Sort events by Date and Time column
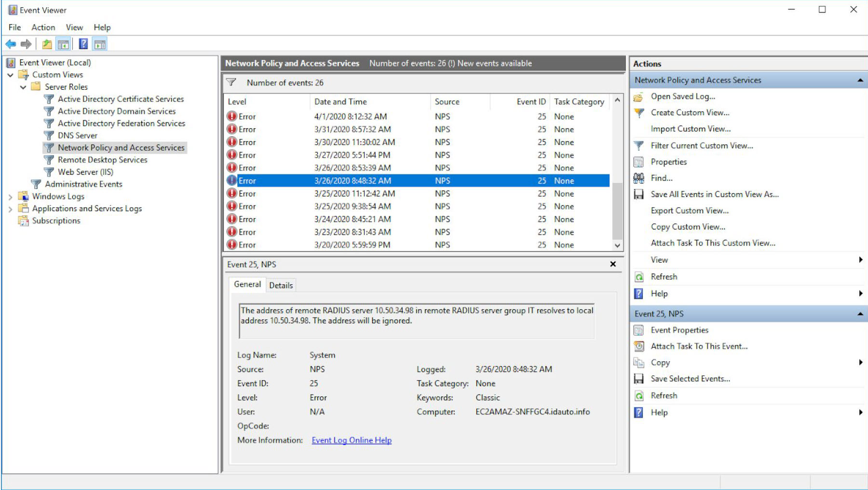 [370, 102]
